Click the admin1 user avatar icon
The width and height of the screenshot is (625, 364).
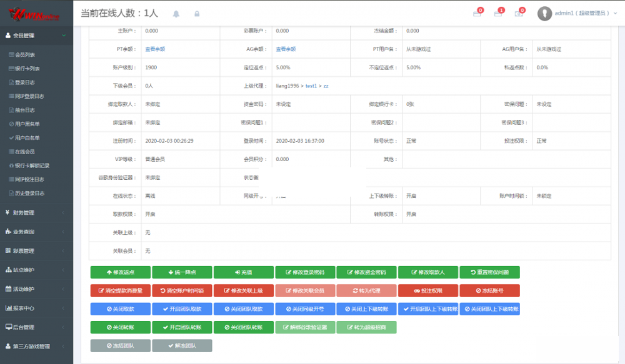point(545,13)
